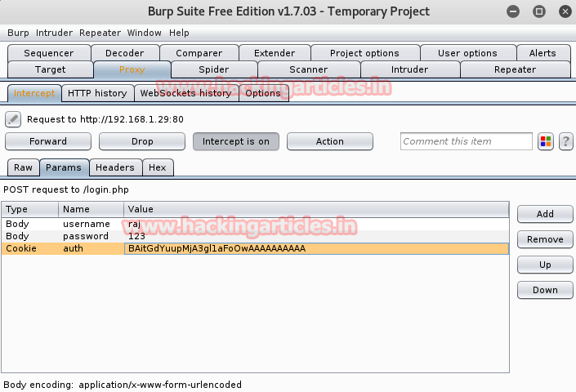The height and width of the screenshot is (392, 576).
Task: Select the username parameter name cell
Action: point(92,224)
